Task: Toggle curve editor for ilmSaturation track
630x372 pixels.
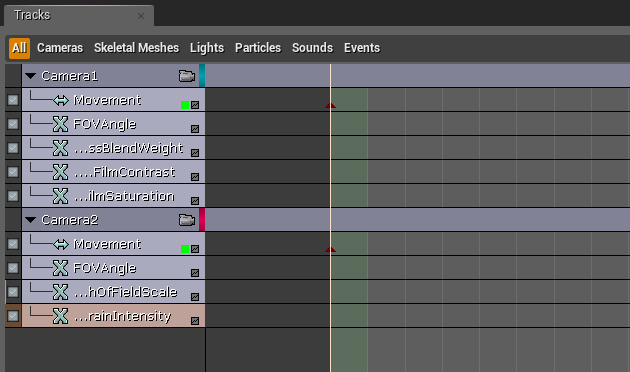Action: (195, 201)
